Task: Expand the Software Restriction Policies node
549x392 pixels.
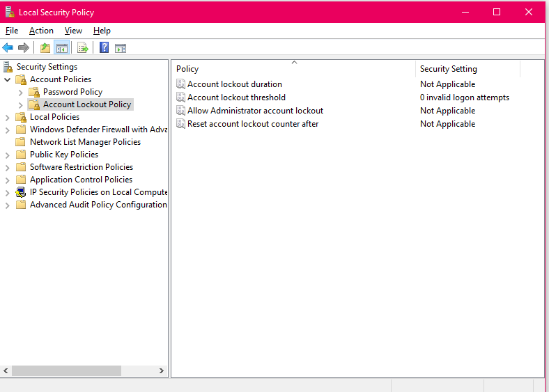Action: click(8, 168)
